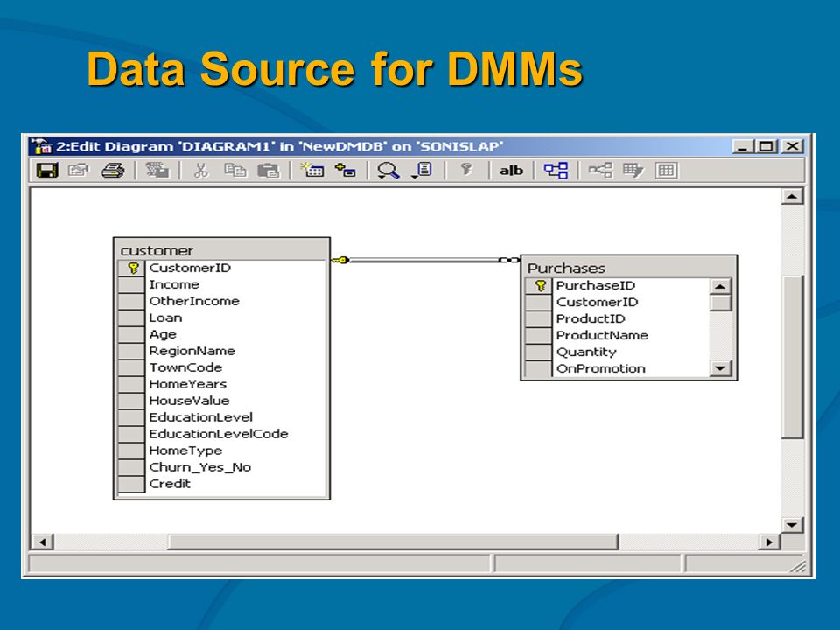Save the diagram with the floppy disk icon
The width and height of the screenshot is (840, 630).
(47, 171)
